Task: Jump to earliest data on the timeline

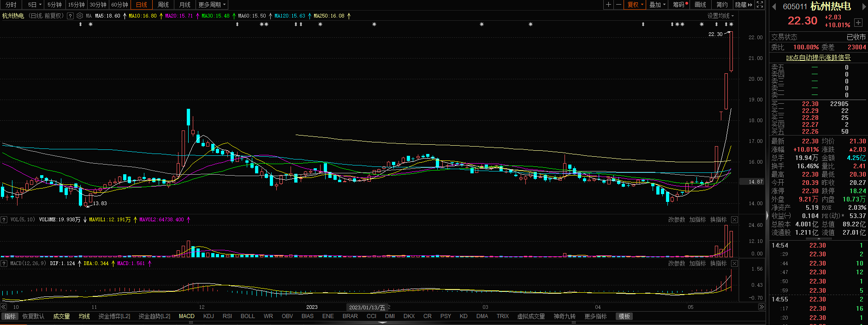Action: [4, 307]
